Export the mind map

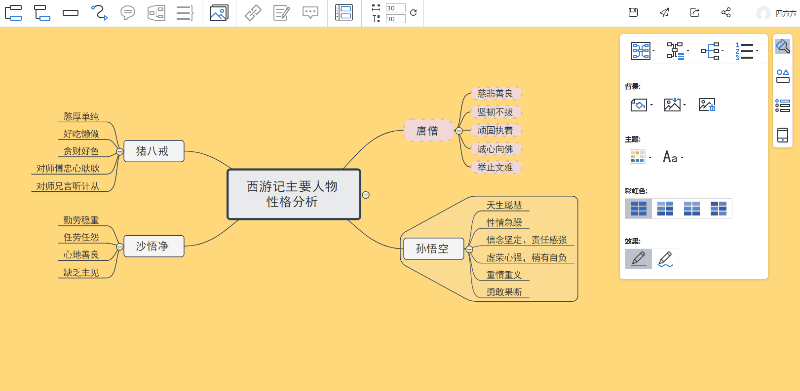pos(694,13)
